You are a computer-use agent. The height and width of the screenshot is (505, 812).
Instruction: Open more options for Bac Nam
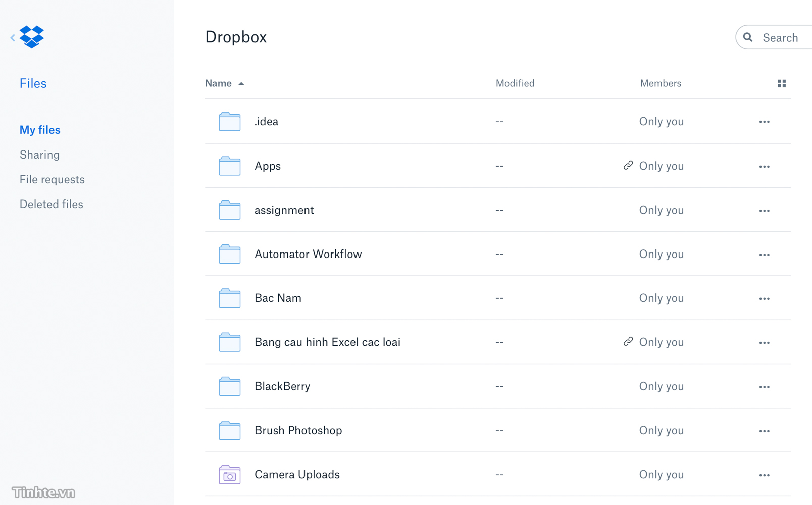764,298
